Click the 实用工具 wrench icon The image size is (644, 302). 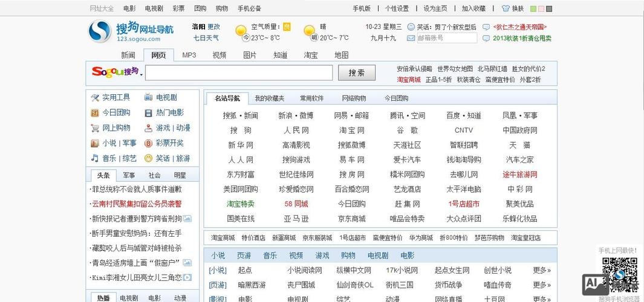tap(95, 98)
